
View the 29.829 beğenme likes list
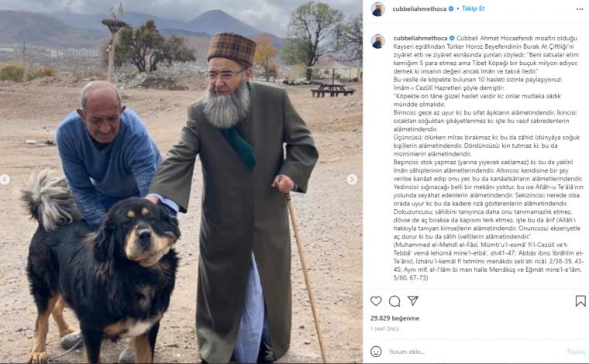tap(394, 318)
